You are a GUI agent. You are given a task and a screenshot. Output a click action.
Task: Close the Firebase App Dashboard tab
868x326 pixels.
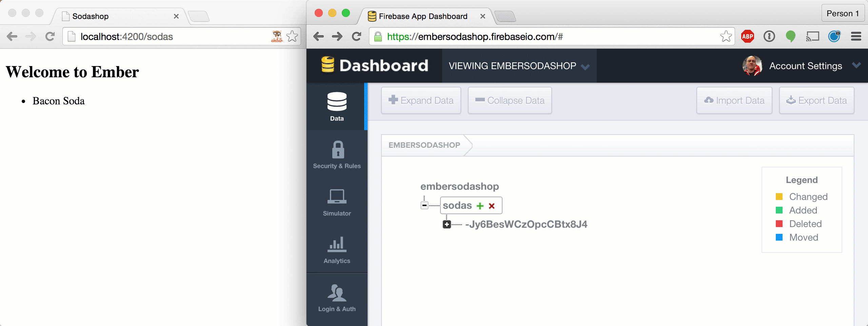pyautogui.click(x=483, y=16)
